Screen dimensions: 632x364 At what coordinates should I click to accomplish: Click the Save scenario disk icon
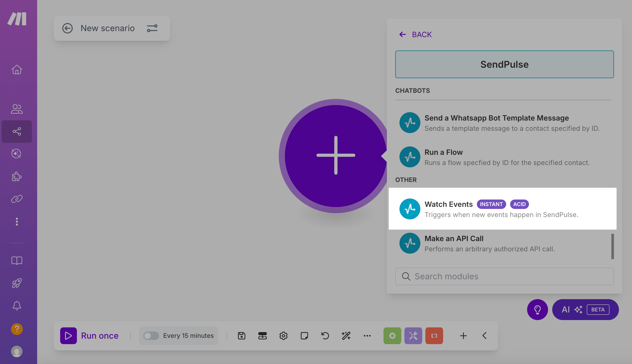click(241, 335)
